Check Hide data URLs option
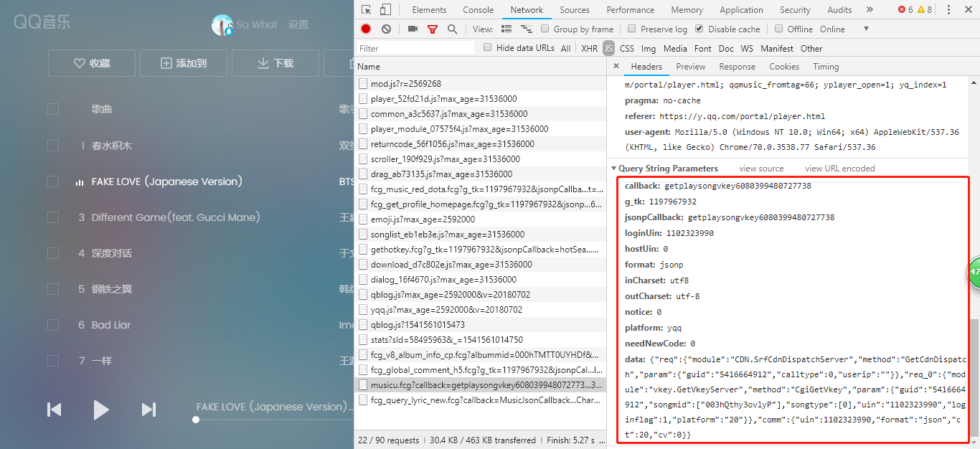Viewport: 980px width, 449px height. point(488,47)
